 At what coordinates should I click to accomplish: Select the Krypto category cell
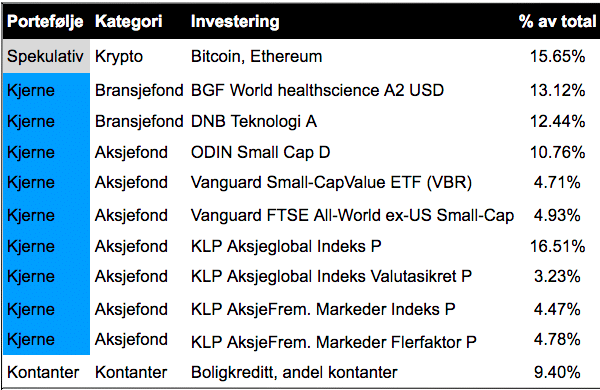[119, 57]
